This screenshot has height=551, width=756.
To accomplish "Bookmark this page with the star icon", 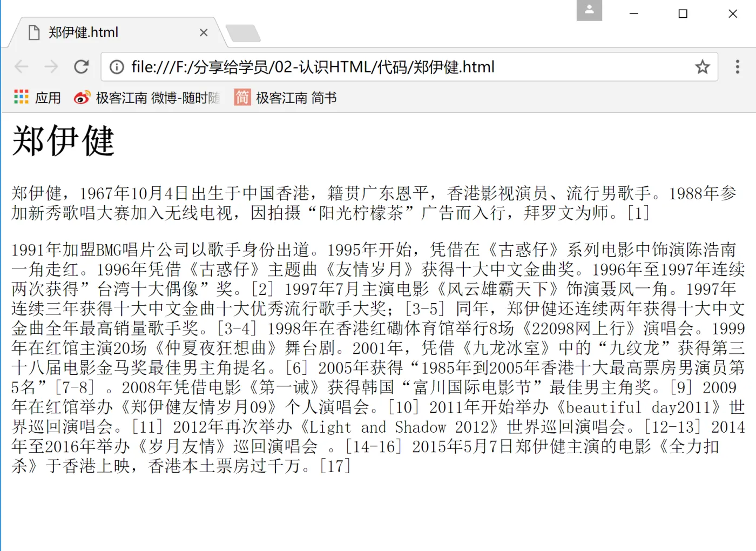I will click(702, 67).
